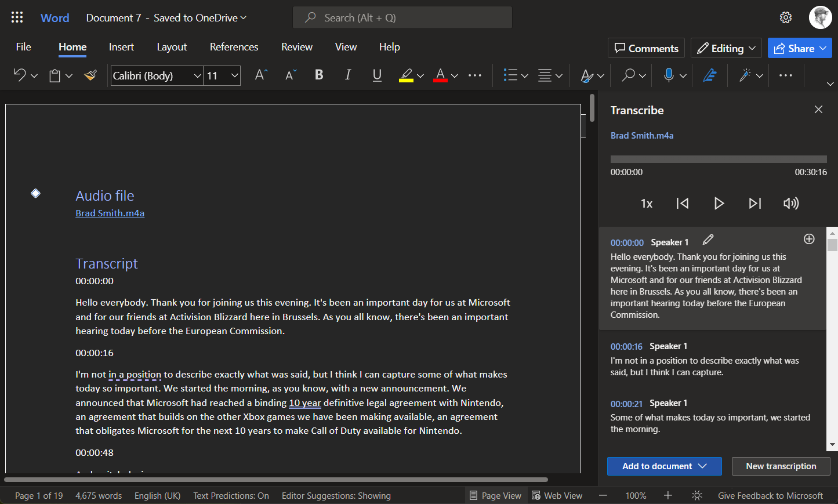The height and width of the screenshot is (504, 838).
Task: Open the File menu
Action: (24, 47)
